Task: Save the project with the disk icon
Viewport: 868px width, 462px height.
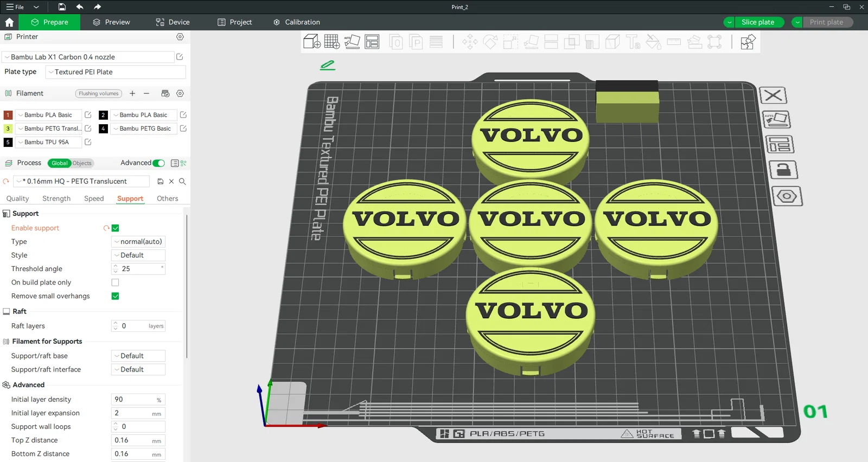Action: tap(62, 7)
